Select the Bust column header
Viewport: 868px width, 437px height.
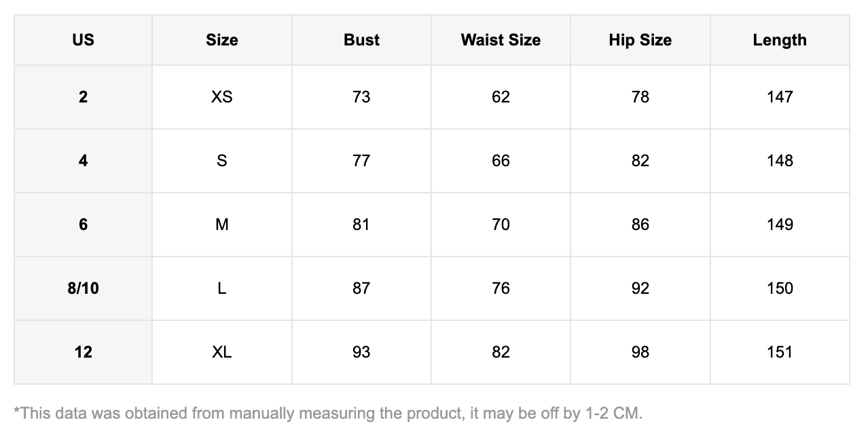tap(361, 40)
